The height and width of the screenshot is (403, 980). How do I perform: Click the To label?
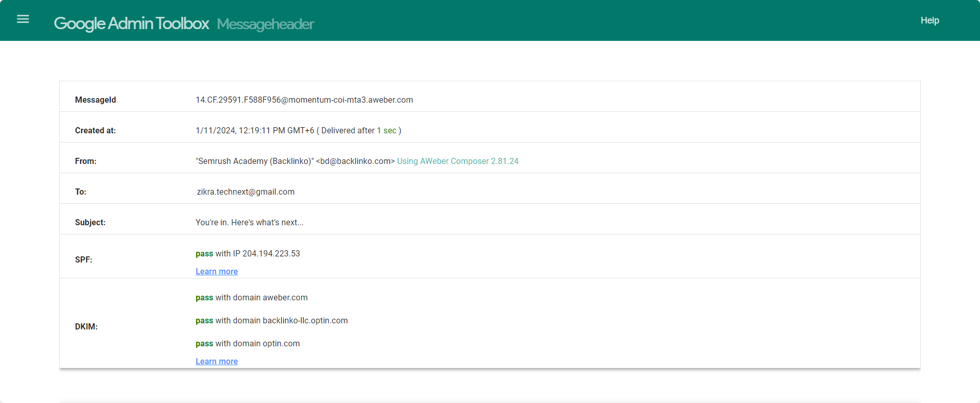[x=81, y=192]
